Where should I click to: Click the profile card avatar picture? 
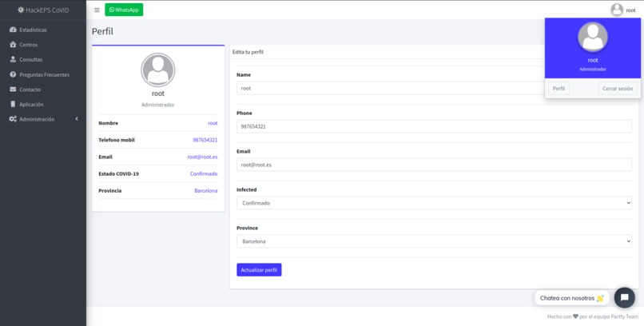tap(158, 70)
